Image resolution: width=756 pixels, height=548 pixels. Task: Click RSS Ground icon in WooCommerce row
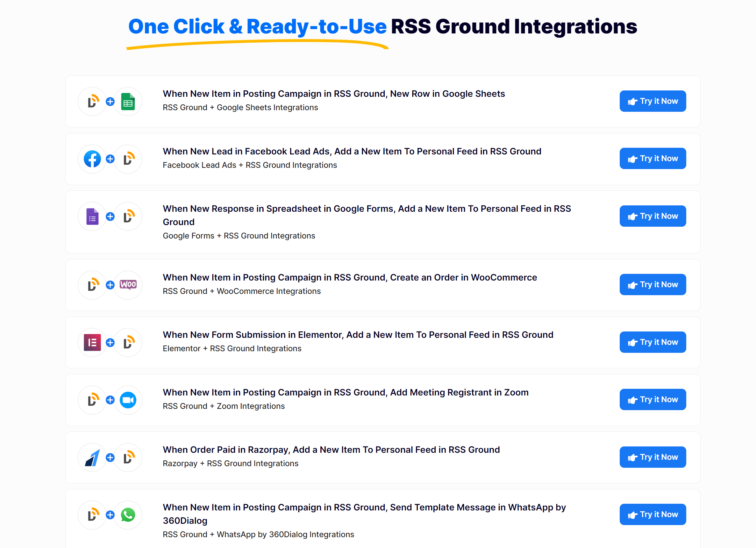click(92, 285)
